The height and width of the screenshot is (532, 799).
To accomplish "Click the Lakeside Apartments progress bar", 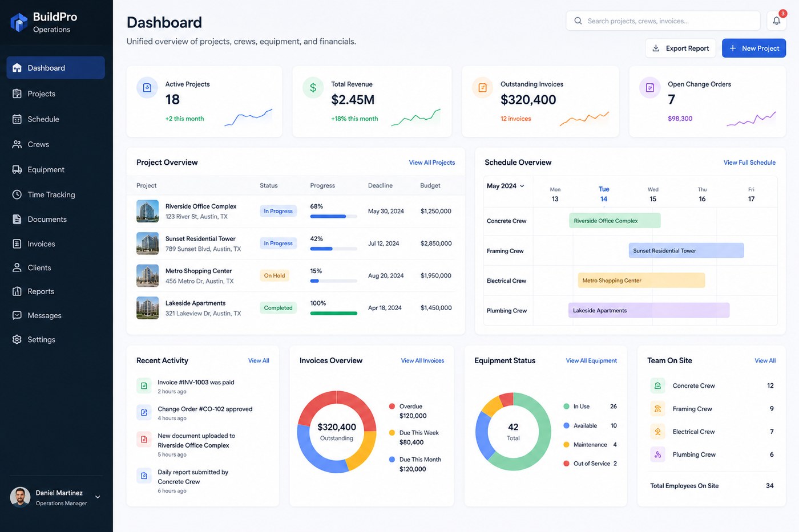I will point(334,313).
